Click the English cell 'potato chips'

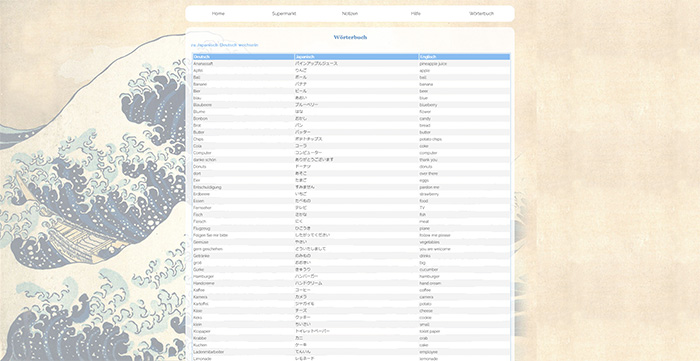430,139
